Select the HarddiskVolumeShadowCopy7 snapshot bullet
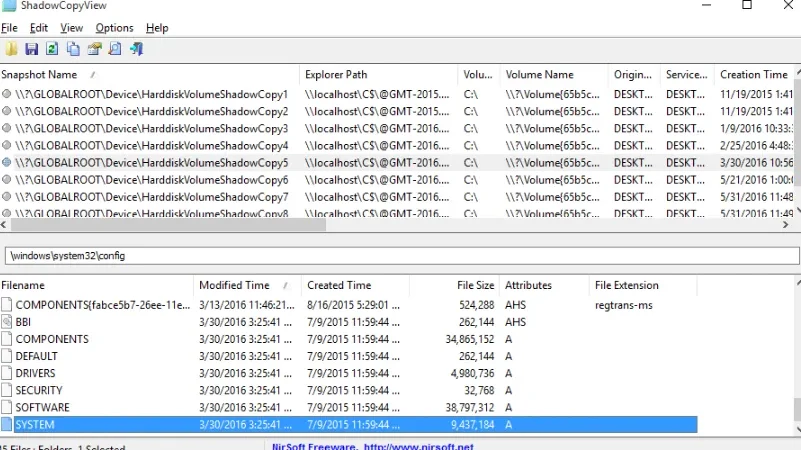 [x=6, y=197]
